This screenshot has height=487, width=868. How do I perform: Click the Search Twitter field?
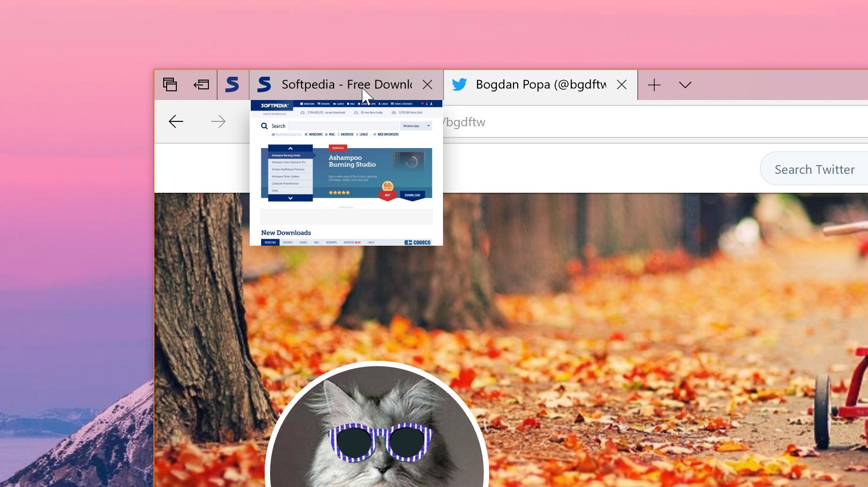(x=814, y=169)
